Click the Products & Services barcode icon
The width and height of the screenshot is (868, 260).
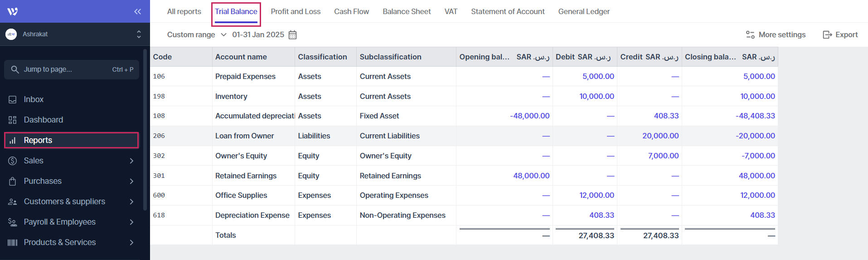(x=13, y=242)
